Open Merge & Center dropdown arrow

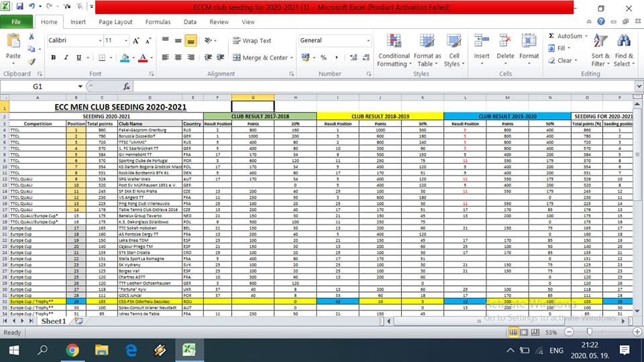(292, 58)
